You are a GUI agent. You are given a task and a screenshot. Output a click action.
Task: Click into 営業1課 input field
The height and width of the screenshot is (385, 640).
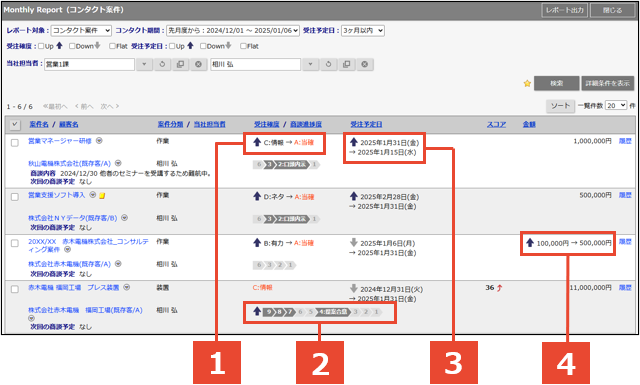tap(89, 64)
